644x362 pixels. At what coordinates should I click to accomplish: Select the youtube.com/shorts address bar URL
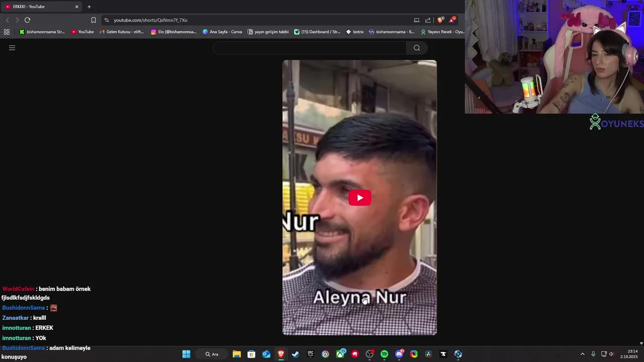[x=150, y=20]
